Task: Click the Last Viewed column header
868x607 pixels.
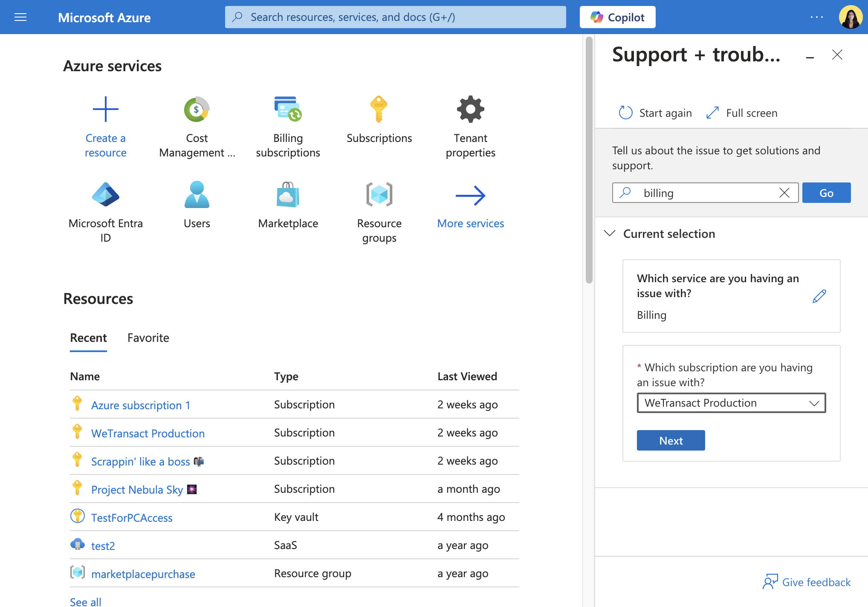Action: (x=467, y=376)
